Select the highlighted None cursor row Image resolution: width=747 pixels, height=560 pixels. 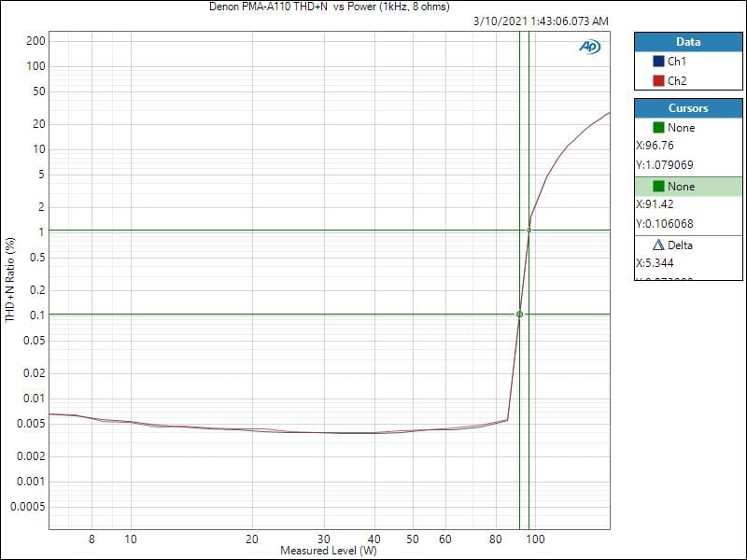pyautogui.click(x=687, y=187)
